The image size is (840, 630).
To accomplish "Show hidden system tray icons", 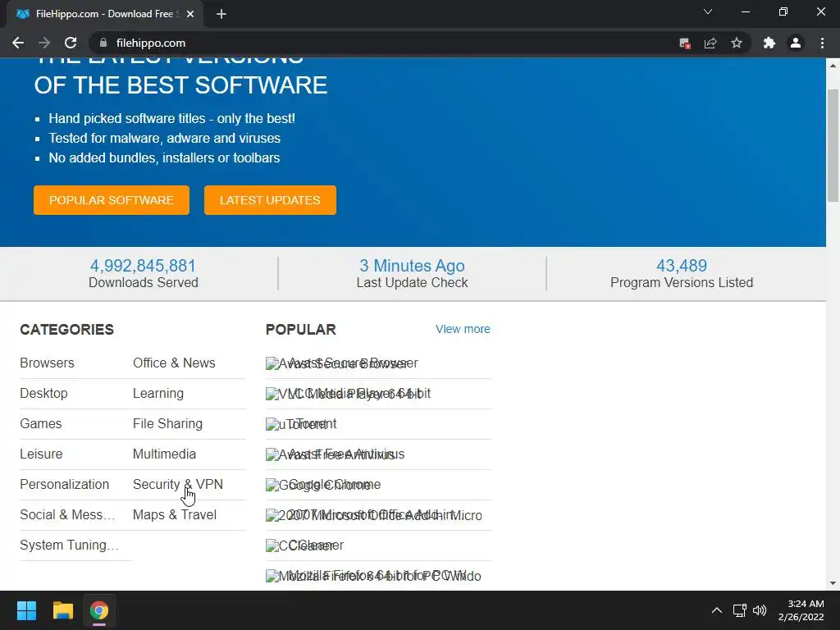I will tap(717, 610).
